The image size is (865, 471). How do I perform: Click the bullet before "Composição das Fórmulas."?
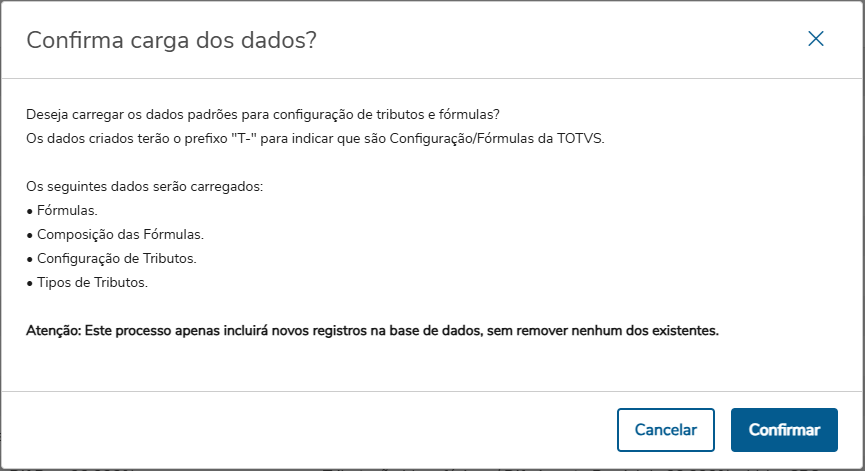(29, 235)
